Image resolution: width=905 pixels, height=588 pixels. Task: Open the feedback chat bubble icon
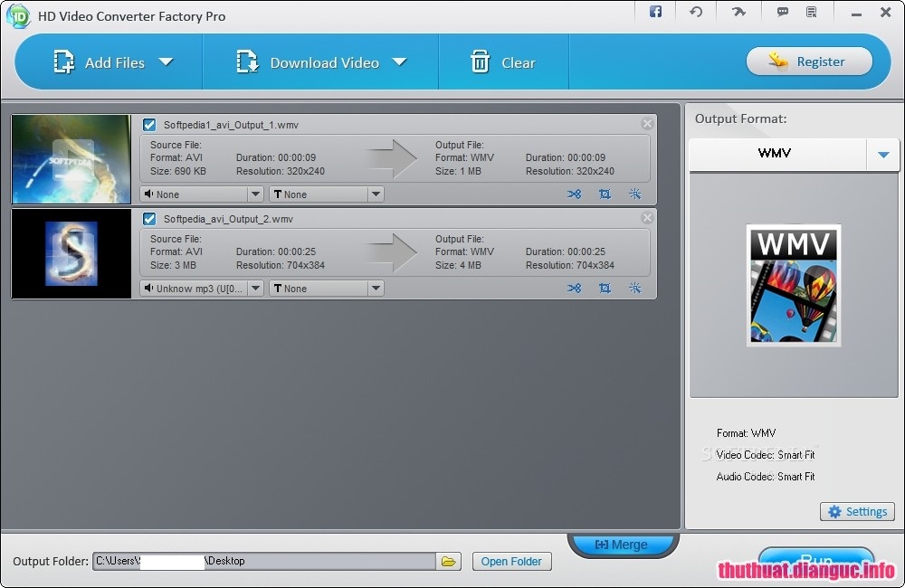pyautogui.click(x=782, y=12)
